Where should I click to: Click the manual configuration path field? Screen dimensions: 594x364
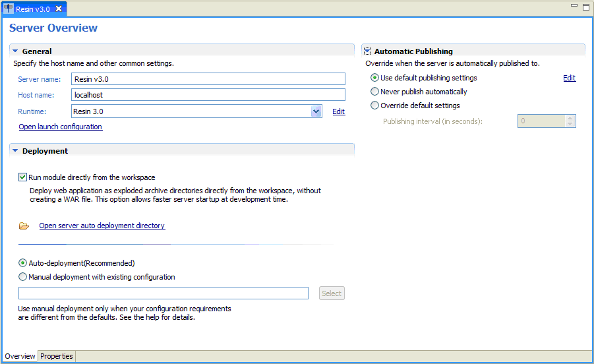point(163,293)
